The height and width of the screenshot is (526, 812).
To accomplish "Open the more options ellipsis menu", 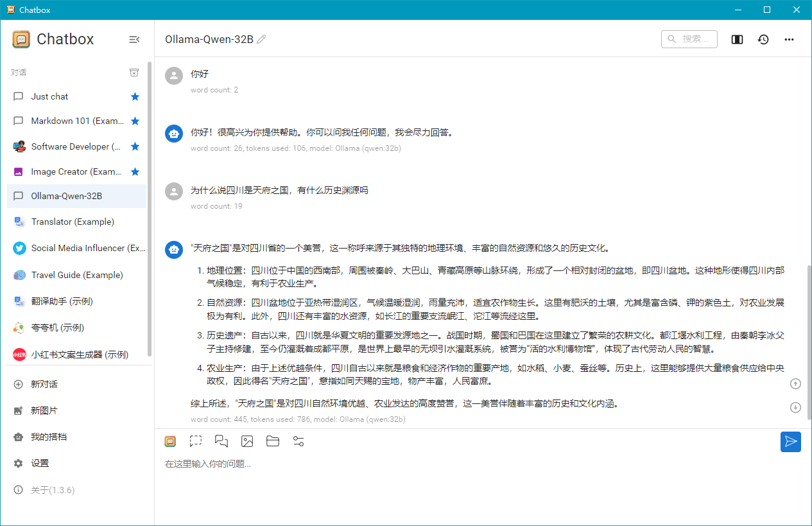I will pos(789,39).
